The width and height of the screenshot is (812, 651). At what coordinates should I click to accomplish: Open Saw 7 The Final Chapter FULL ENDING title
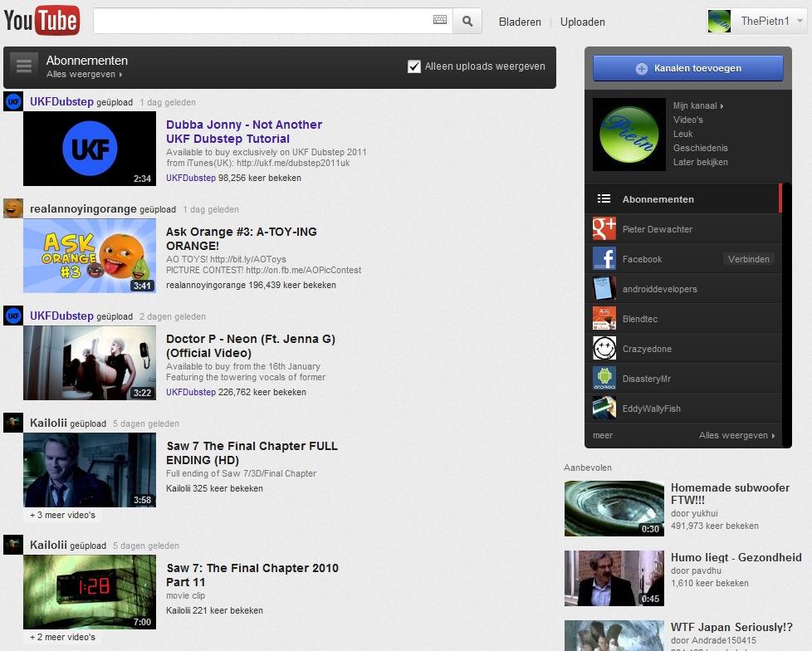tap(252, 453)
